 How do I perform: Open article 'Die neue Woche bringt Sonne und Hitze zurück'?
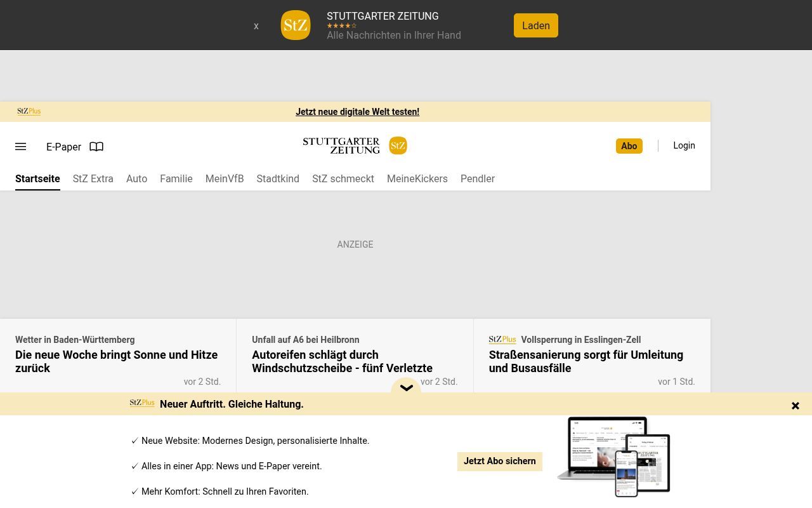[117, 361]
